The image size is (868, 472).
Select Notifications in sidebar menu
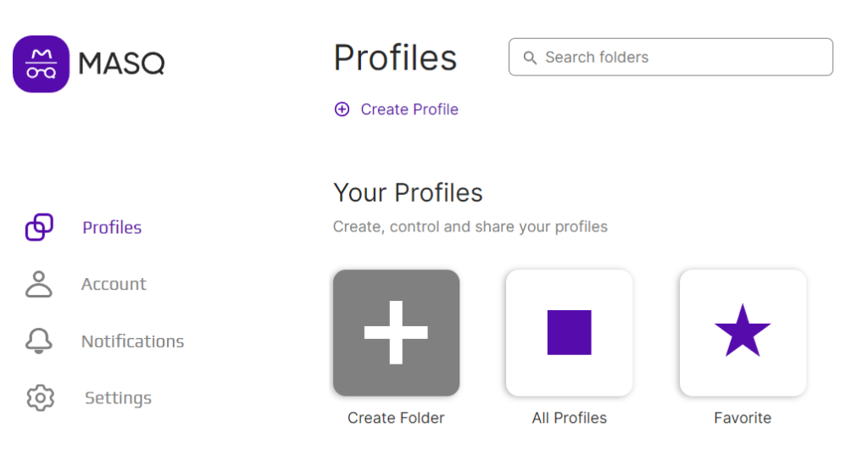coord(132,341)
